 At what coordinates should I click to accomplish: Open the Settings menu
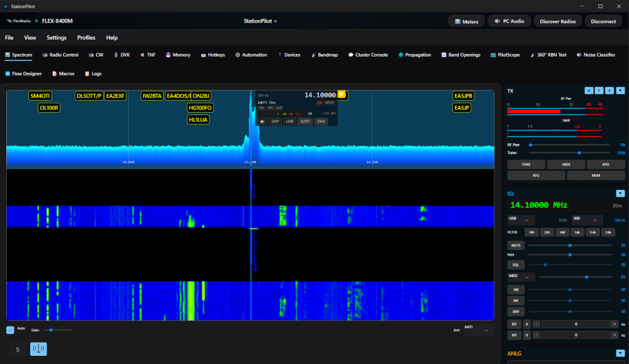tap(57, 38)
